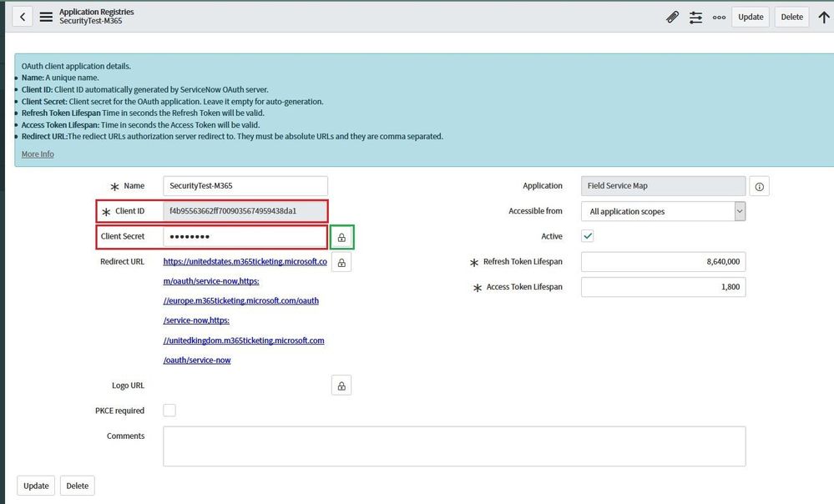Unlock the Redirect URL lock icon

[x=341, y=262]
